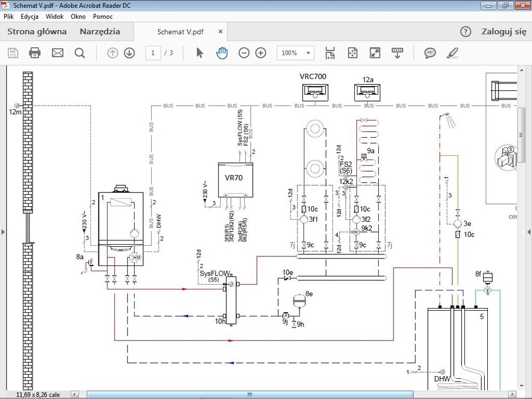This screenshot has height=399, width=532.
Task: Click the Zaloguj się button
Action: tap(503, 31)
